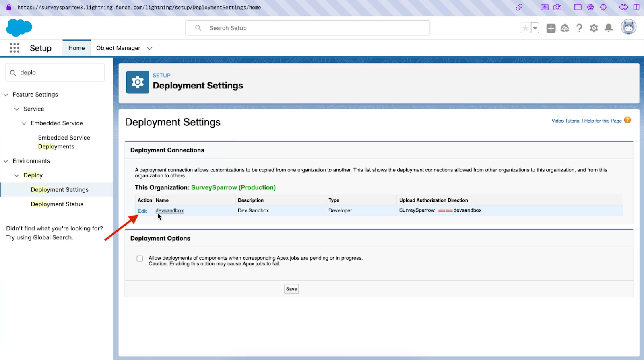
Task: Click Edit link for devsandbox
Action: [142, 211]
